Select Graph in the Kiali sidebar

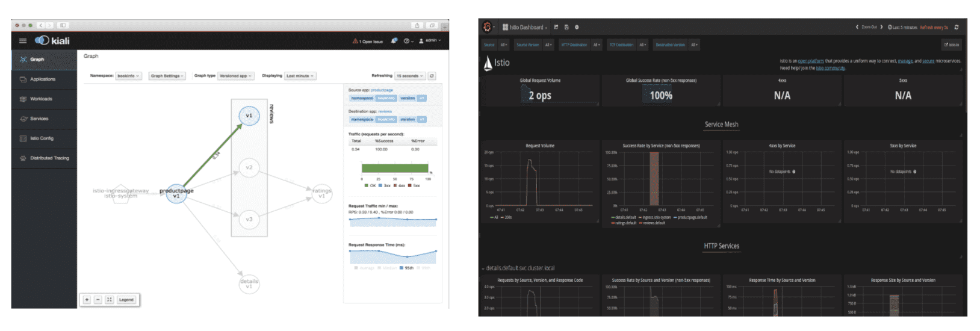coord(44,60)
